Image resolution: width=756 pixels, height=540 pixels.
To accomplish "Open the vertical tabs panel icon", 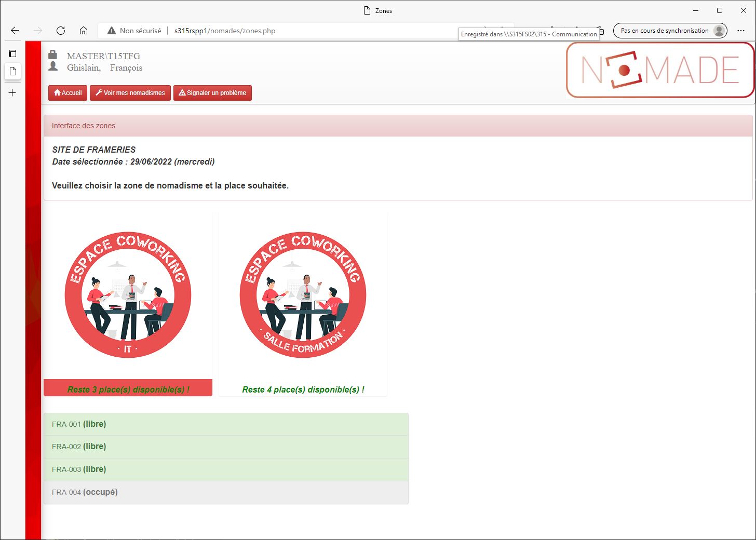I will tap(12, 53).
